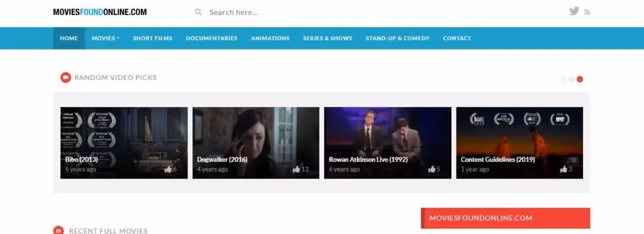644x234 pixels.
Task: Open the RSS feed icon
Action: [587, 13]
